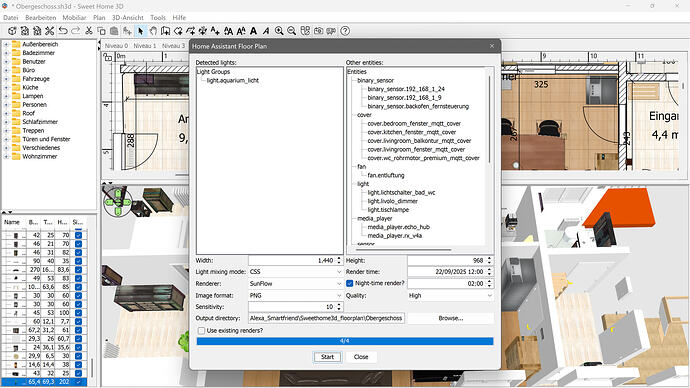Switch to the Niveau 0 tab

tap(116, 46)
